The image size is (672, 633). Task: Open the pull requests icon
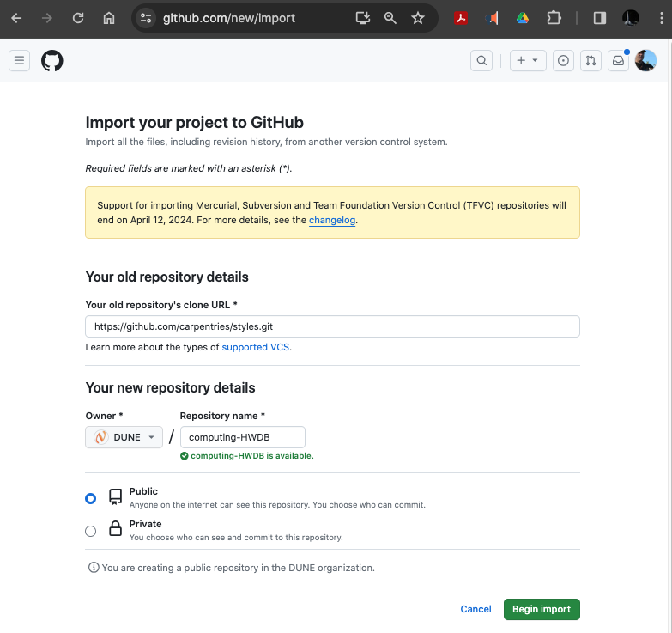click(590, 60)
